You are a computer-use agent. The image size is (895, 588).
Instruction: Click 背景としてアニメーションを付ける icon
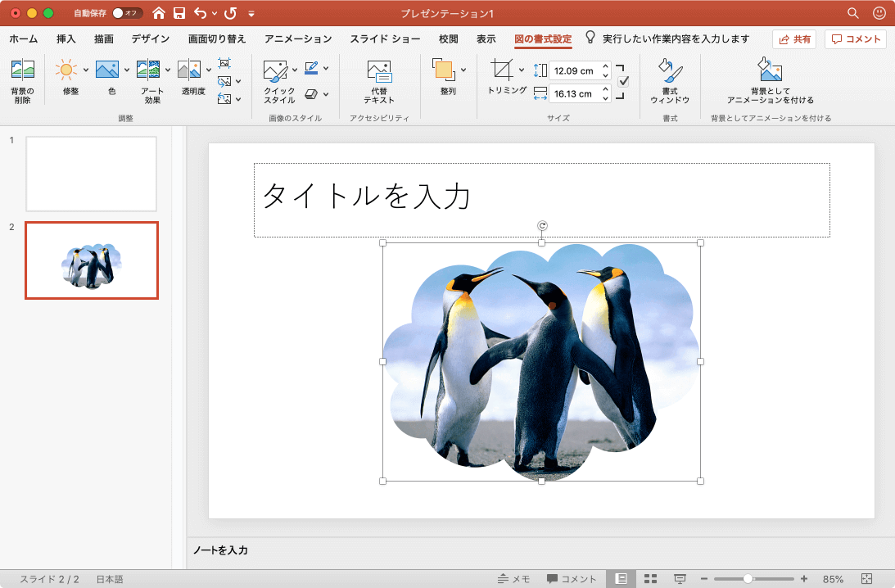[x=770, y=71]
